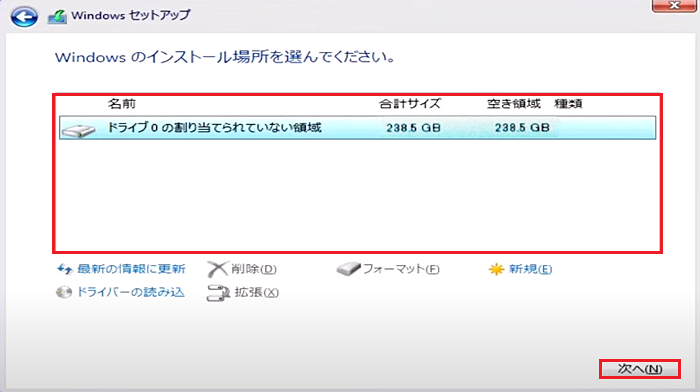Click the 名前 column header
The height and width of the screenshot is (392, 700).
pyautogui.click(x=122, y=104)
